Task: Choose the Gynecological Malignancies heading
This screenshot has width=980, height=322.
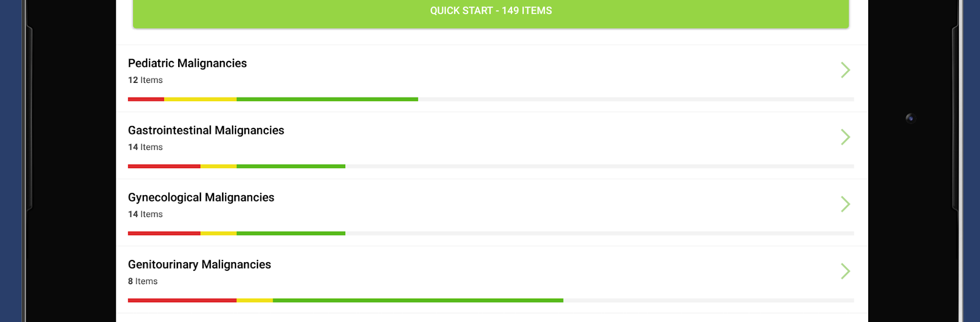Action: 201,197
